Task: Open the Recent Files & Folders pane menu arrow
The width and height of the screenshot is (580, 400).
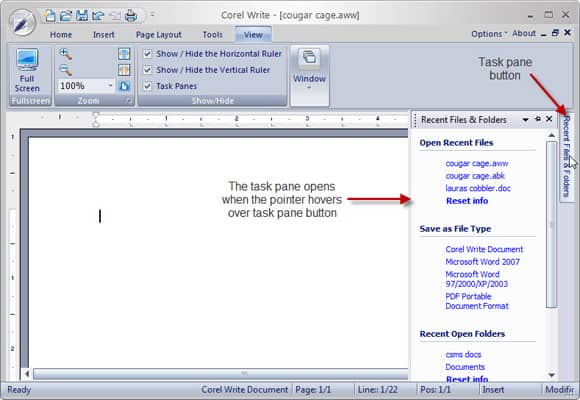Action: tap(525, 120)
